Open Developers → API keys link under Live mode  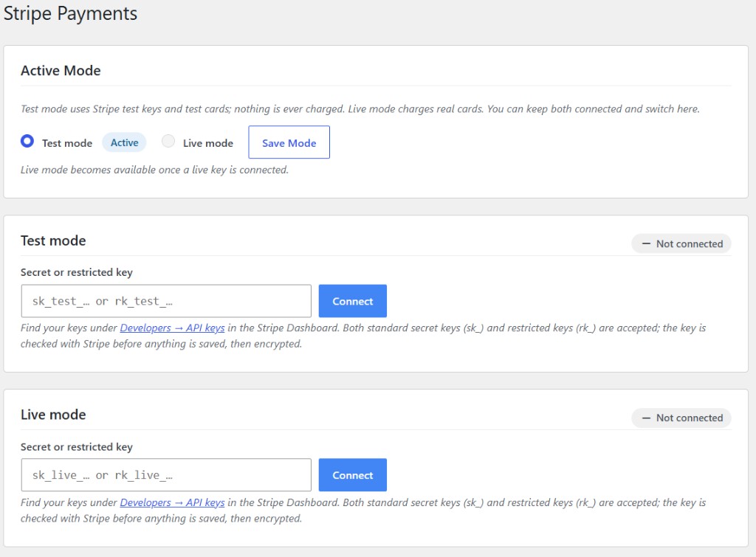[172, 502]
